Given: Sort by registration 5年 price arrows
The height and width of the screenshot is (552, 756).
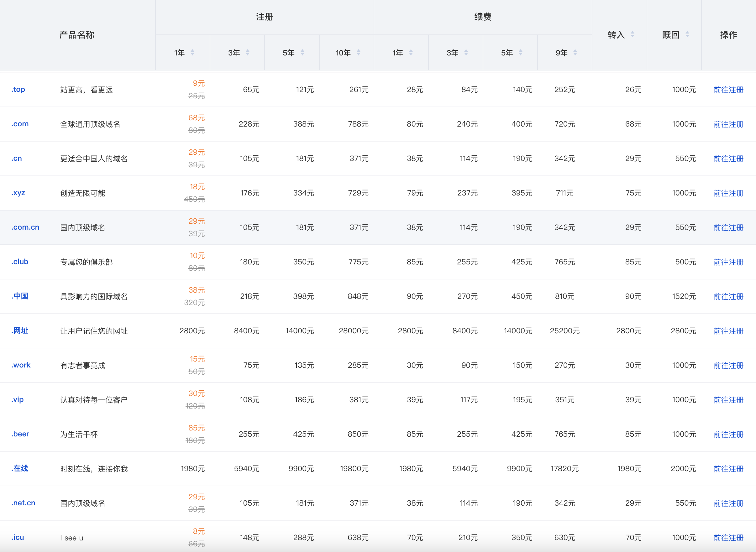Looking at the screenshot, I should tap(302, 52).
